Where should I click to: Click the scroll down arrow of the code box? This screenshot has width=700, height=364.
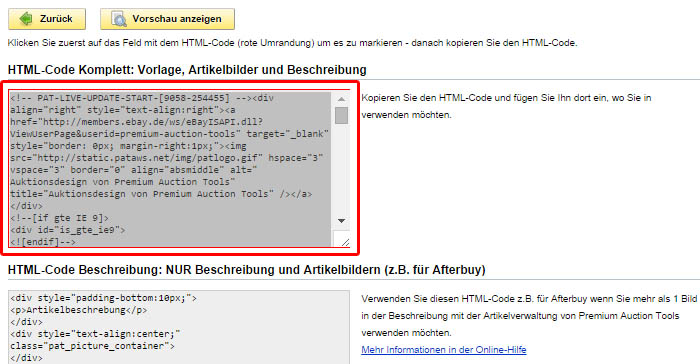(x=342, y=221)
